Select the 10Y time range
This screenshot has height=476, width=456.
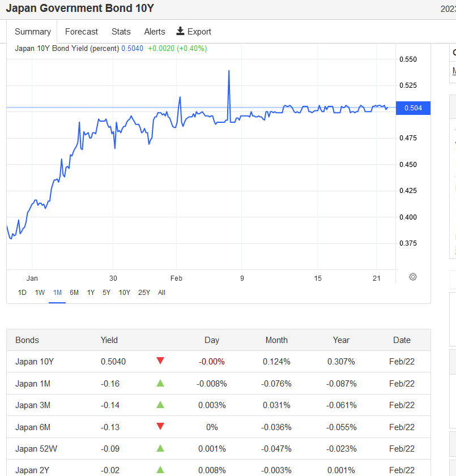pos(124,293)
